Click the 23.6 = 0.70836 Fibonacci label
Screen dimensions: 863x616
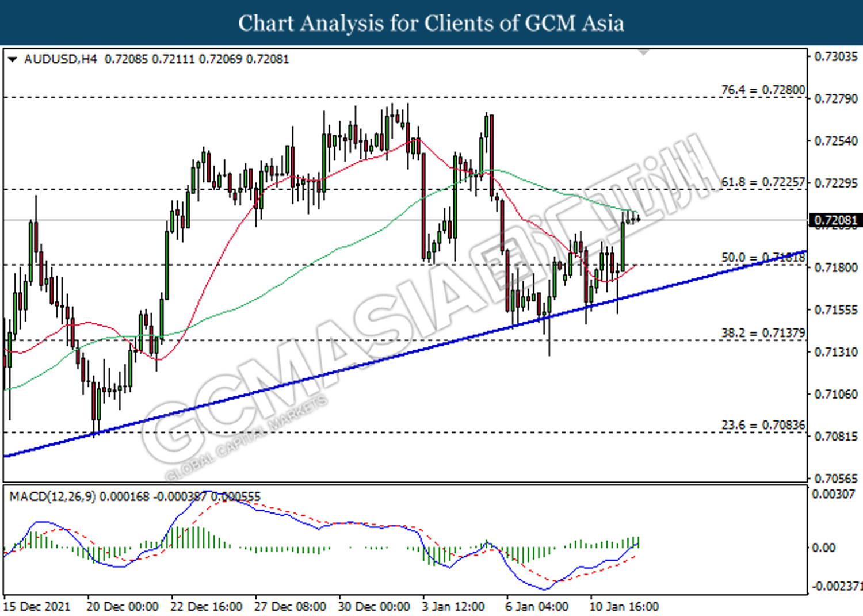tap(763, 424)
